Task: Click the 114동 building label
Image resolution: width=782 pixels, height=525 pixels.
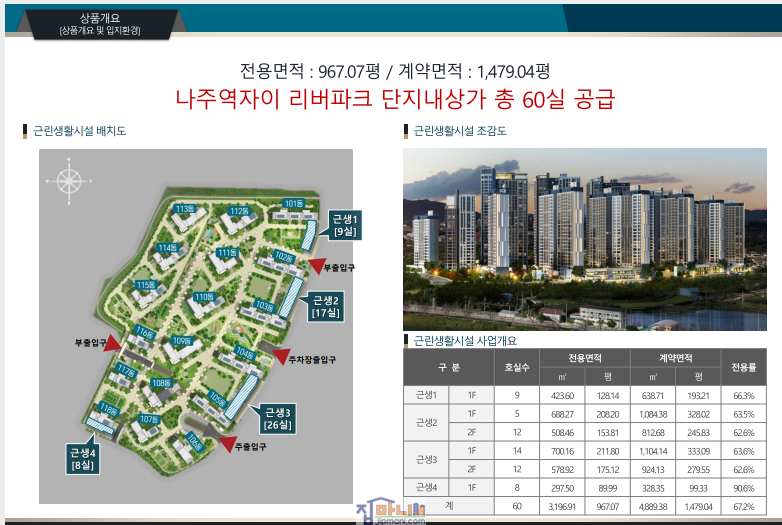Action: (x=168, y=247)
